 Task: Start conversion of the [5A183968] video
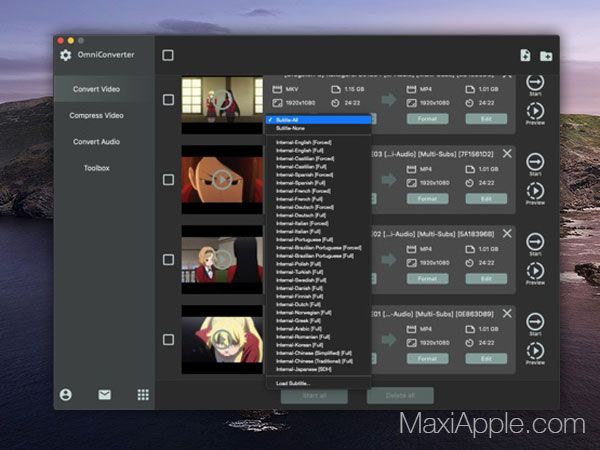535,244
